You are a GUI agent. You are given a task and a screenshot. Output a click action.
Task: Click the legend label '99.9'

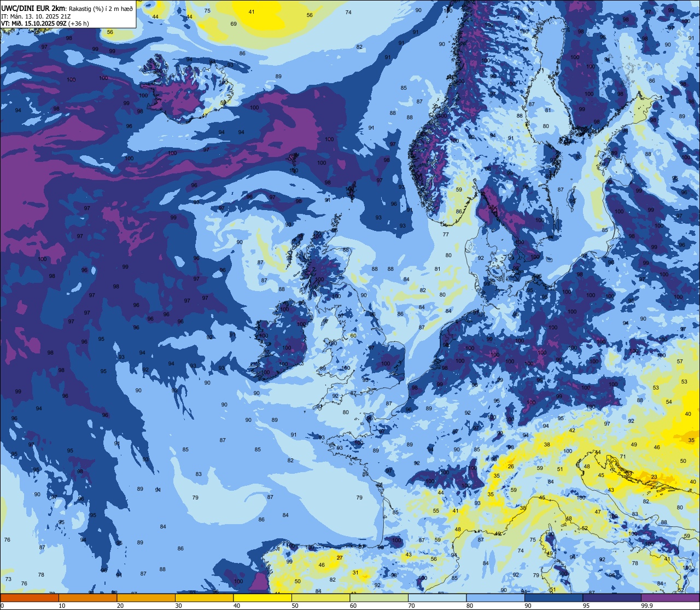[647, 606]
